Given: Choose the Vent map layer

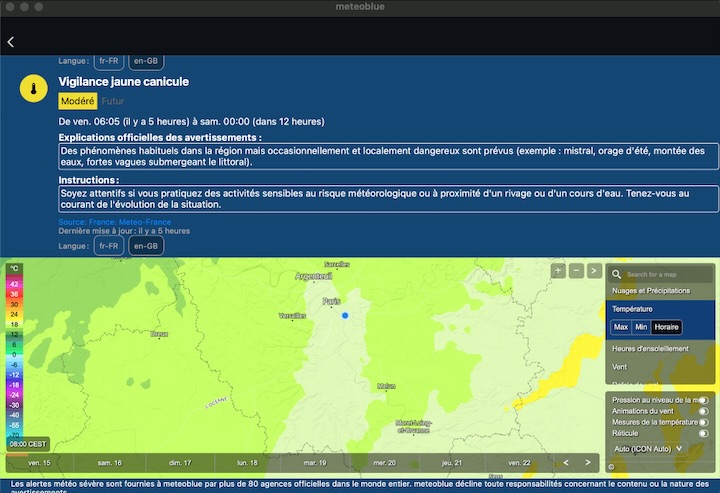Looking at the screenshot, I should 620,367.
